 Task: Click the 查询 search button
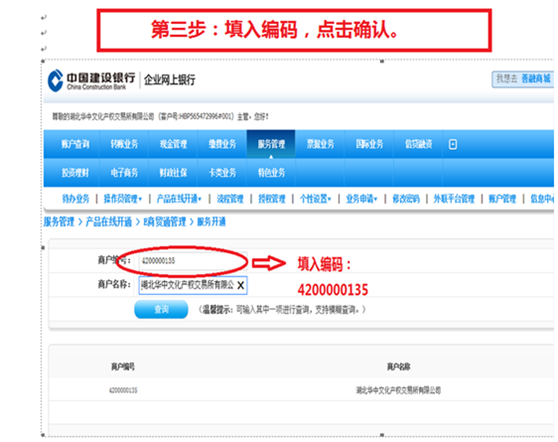(161, 309)
